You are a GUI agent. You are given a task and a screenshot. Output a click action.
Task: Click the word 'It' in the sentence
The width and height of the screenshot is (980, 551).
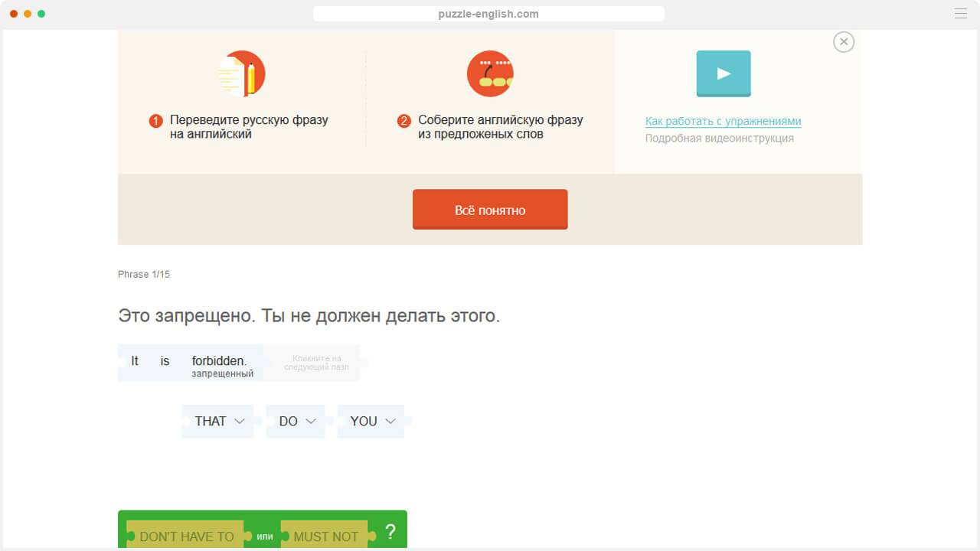(x=135, y=360)
